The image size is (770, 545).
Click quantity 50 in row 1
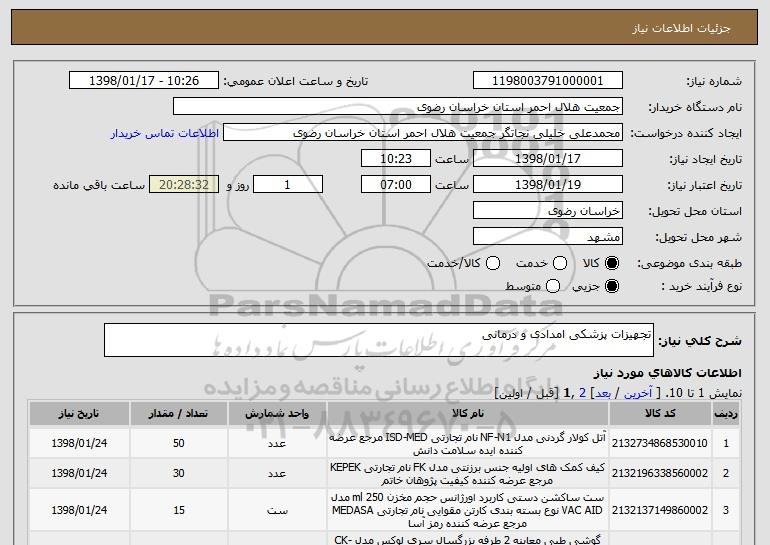point(179,443)
